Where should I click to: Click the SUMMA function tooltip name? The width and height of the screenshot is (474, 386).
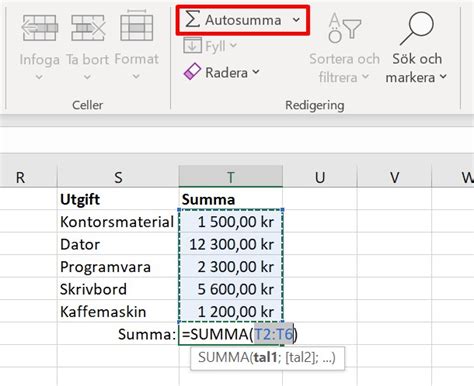point(223,357)
